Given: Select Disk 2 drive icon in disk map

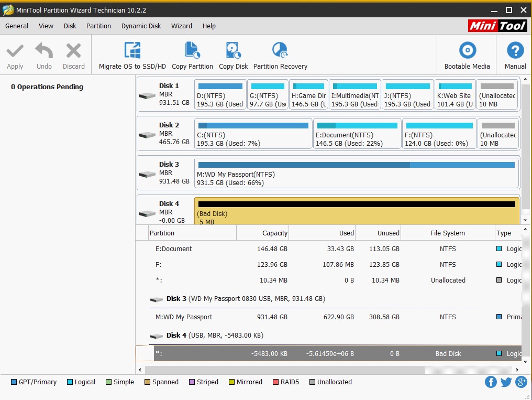Looking at the screenshot, I should (147, 135).
